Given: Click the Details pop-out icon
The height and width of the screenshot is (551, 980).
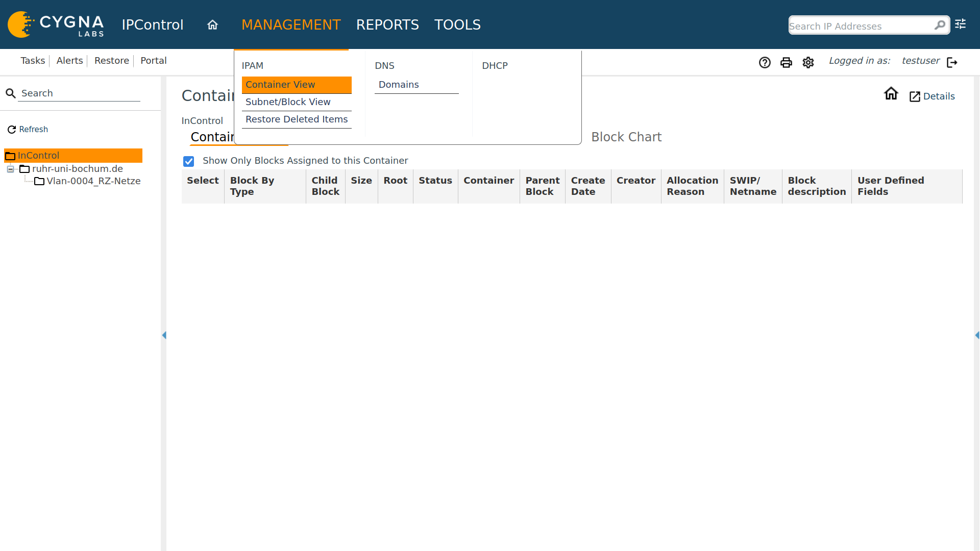Looking at the screenshot, I should tap(915, 96).
